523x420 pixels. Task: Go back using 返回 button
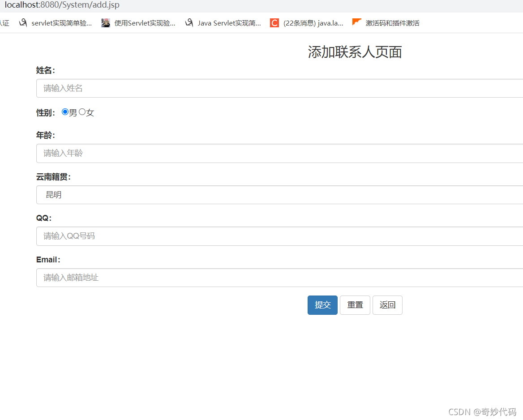tap(387, 305)
